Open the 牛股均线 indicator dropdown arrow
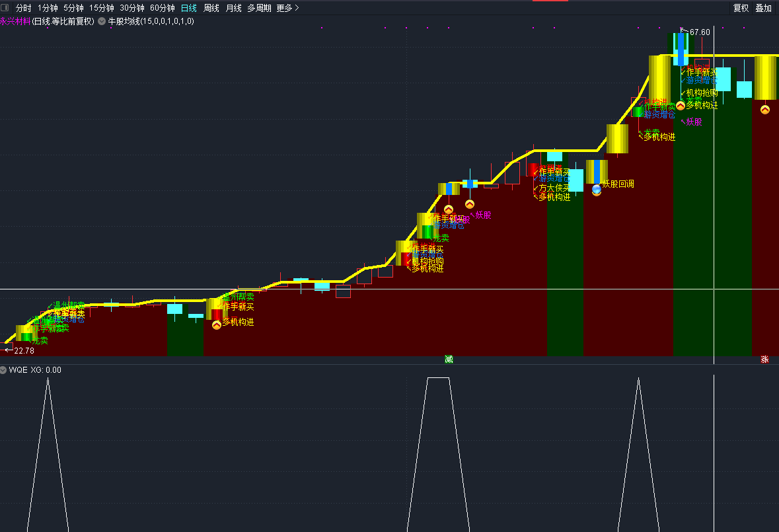The height and width of the screenshot is (532, 779). (x=102, y=21)
